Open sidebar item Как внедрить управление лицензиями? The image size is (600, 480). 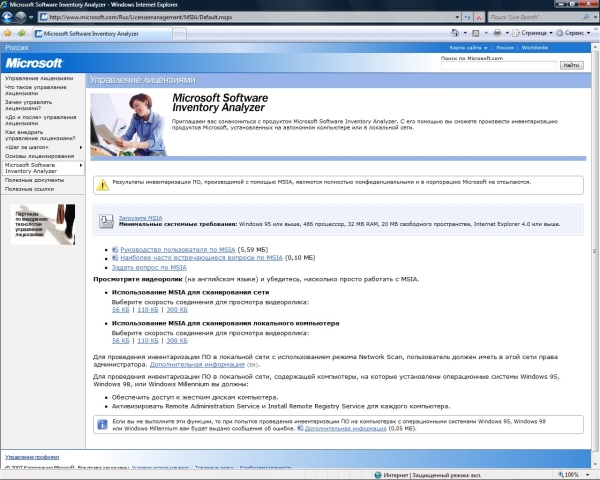pos(40,135)
